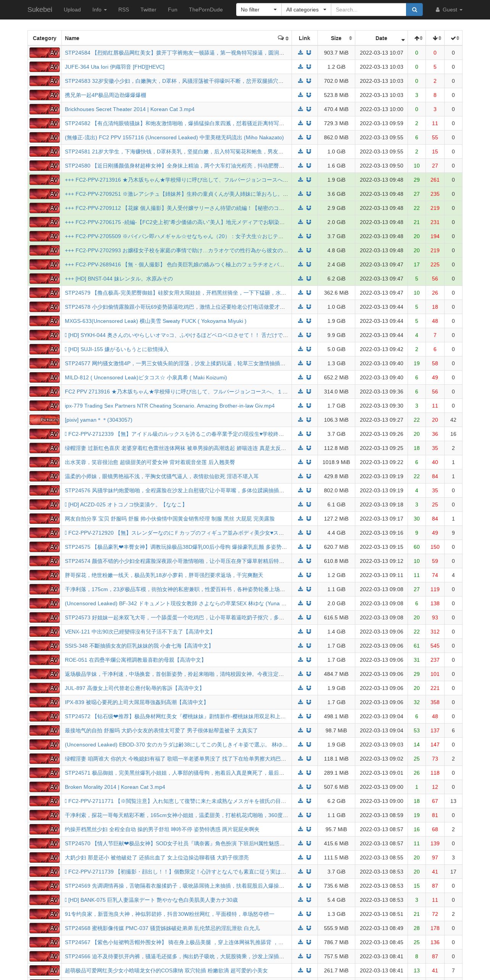Open Broken Morality 2014 Korean Cat link

click(x=115, y=787)
